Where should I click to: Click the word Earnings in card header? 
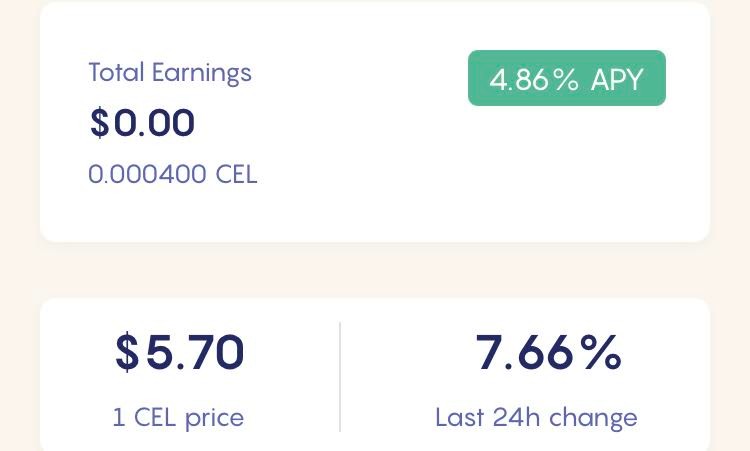[x=201, y=73]
